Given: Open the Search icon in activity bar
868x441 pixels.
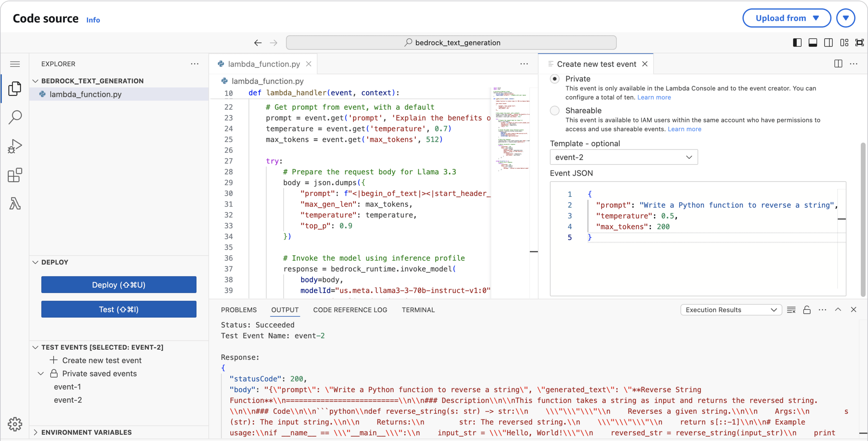Looking at the screenshot, I should point(15,117).
